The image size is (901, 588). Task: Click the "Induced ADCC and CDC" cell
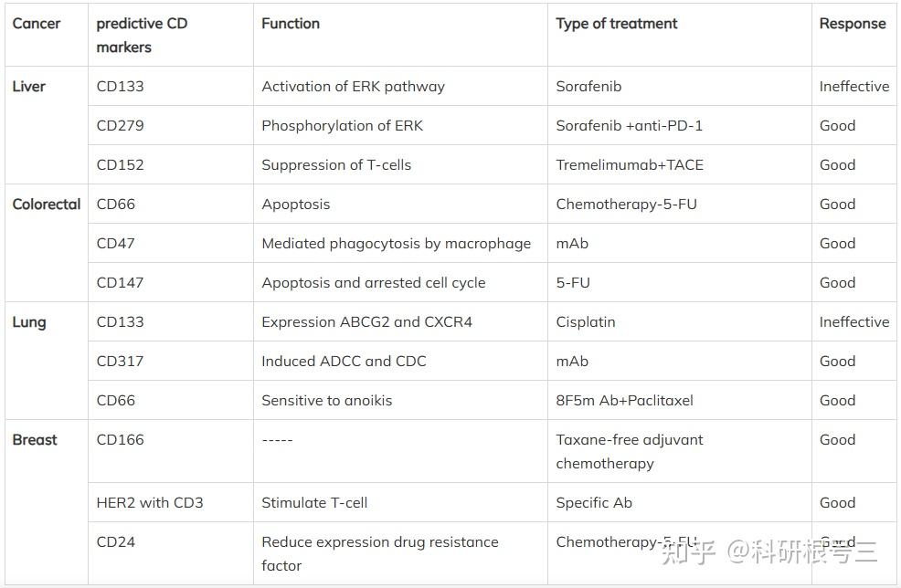click(x=344, y=362)
